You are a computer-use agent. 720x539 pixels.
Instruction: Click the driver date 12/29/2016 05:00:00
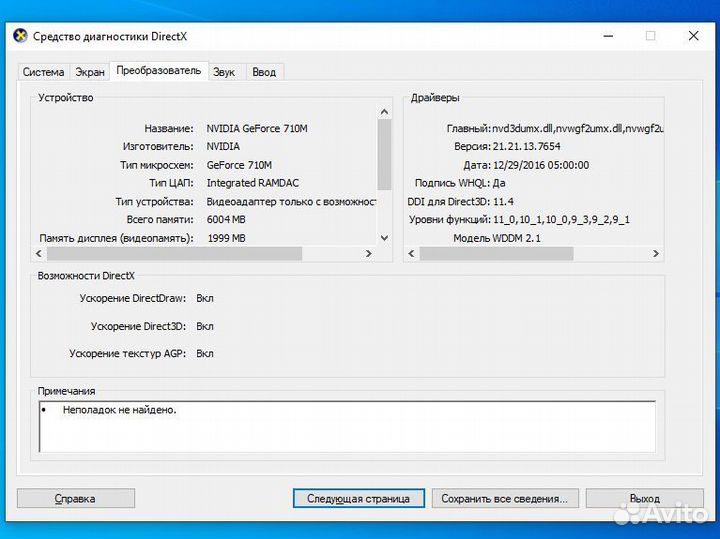tap(541, 165)
